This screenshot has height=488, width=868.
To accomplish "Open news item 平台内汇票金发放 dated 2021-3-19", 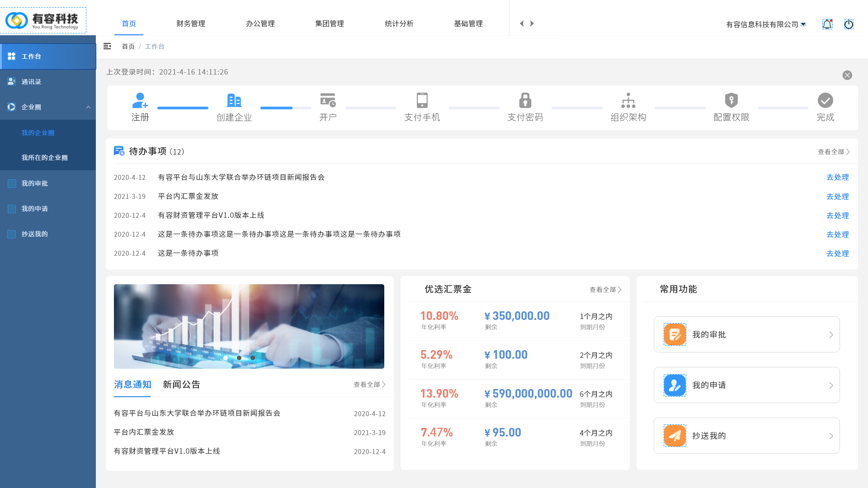I will pyautogui.click(x=250, y=432).
